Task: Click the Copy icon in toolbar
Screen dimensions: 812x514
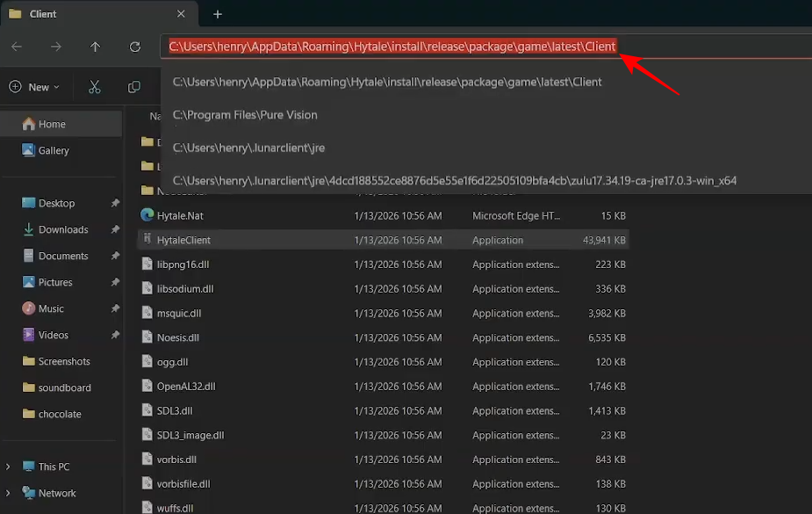Action: coord(134,87)
